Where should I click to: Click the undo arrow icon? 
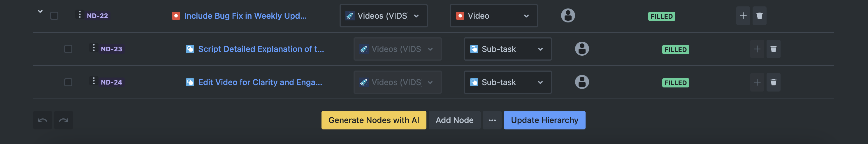pyautogui.click(x=43, y=120)
